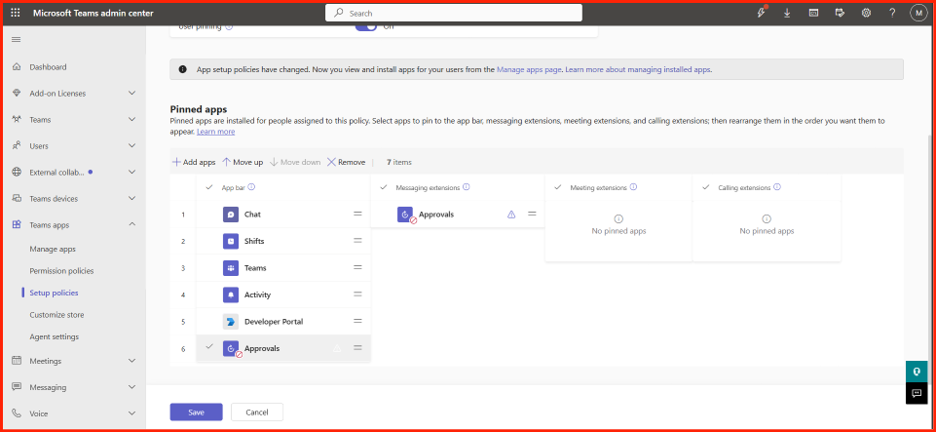Open Manage apps in the sidebar

[x=53, y=249]
